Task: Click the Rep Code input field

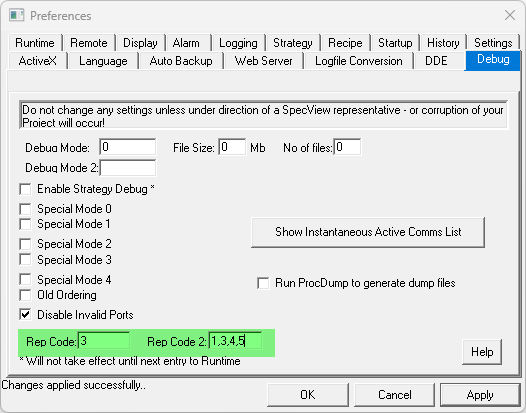Action: click(104, 341)
